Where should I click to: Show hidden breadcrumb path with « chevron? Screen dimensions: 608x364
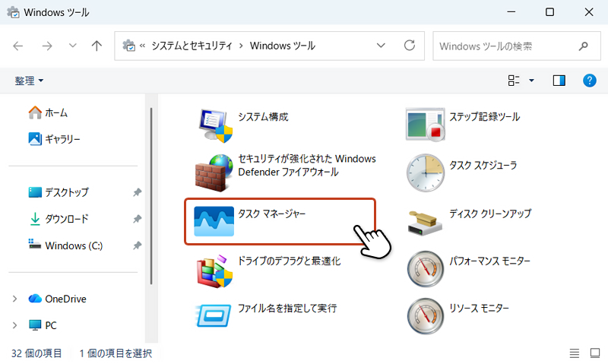click(142, 46)
